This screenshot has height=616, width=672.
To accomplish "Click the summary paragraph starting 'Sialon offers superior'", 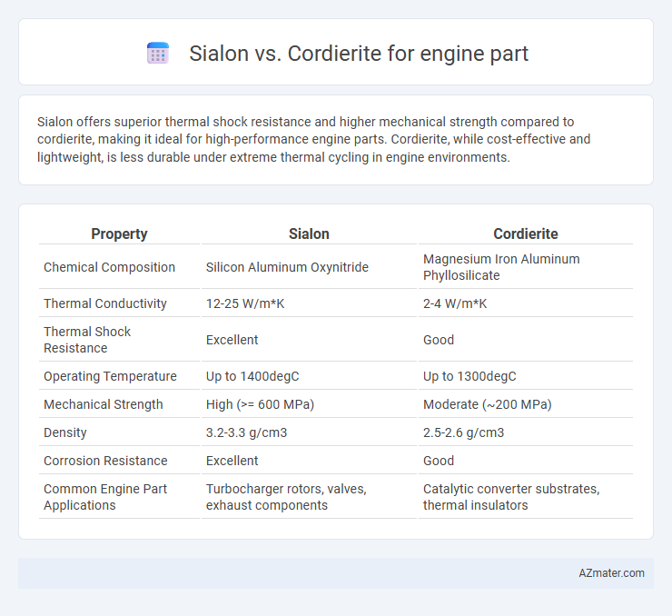I will (313, 139).
